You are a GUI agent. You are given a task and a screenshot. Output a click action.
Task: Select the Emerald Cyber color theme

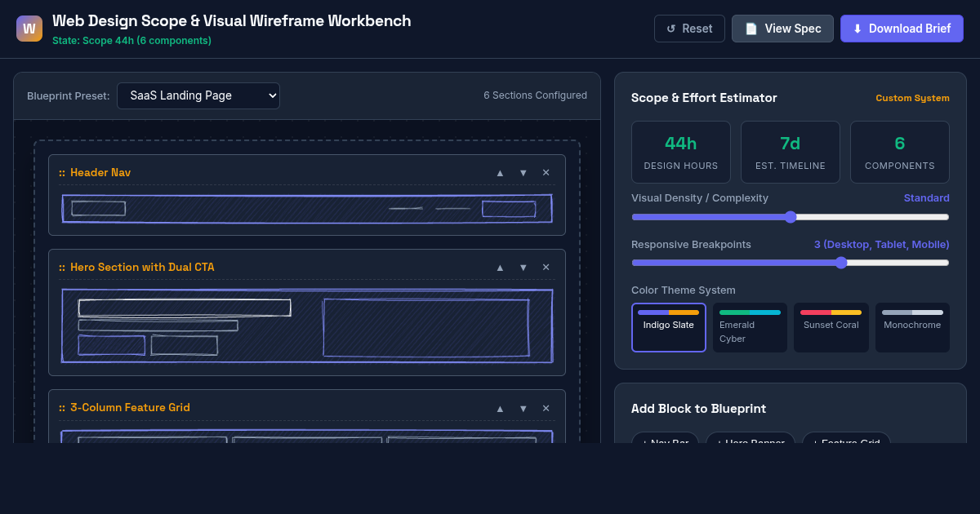click(x=750, y=328)
